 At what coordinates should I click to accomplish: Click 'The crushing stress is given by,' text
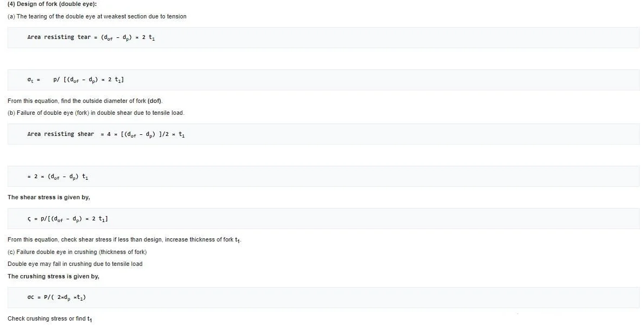tap(53, 276)
